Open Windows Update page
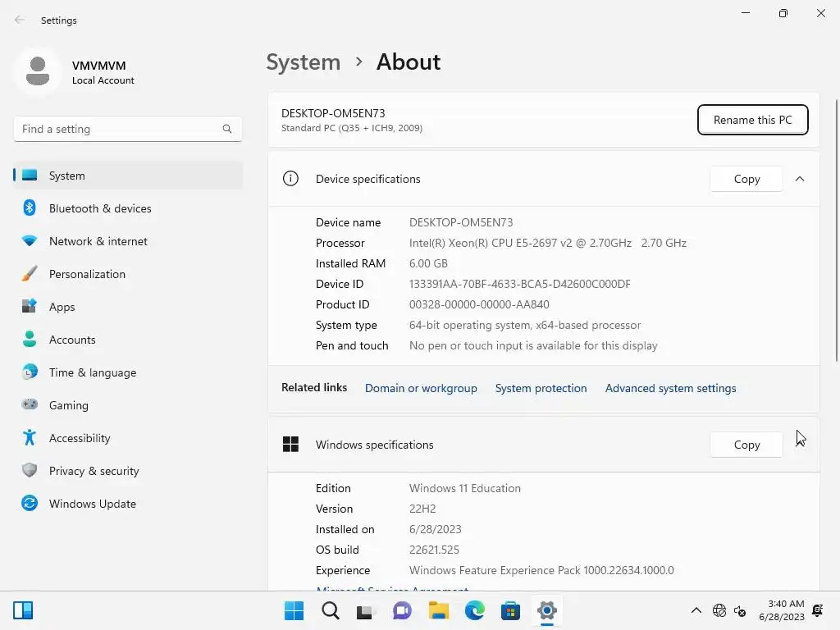The image size is (840, 630). pyautogui.click(x=128, y=504)
